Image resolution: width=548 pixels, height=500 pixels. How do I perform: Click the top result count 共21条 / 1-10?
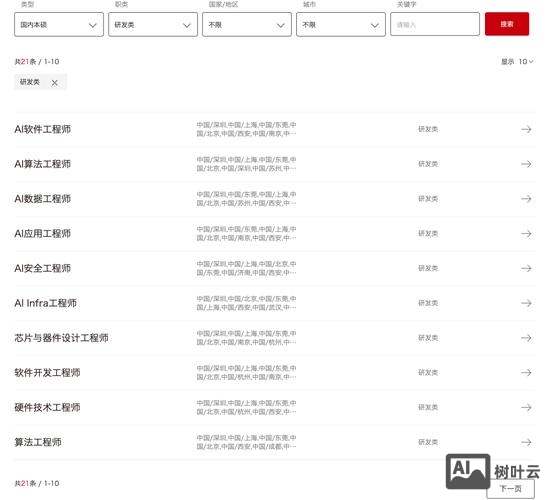click(x=37, y=62)
